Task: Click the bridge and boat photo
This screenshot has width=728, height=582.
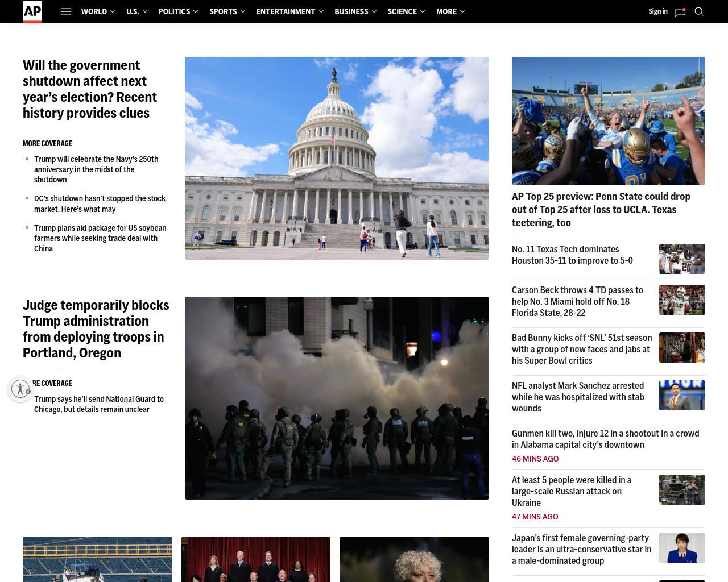Action: pyautogui.click(x=97, y=559)
